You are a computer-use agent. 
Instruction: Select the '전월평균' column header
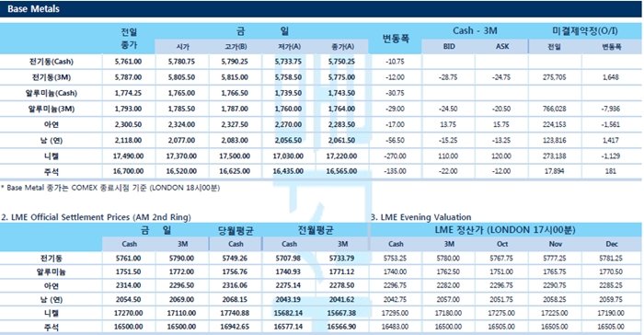click(x=315, y=230)
